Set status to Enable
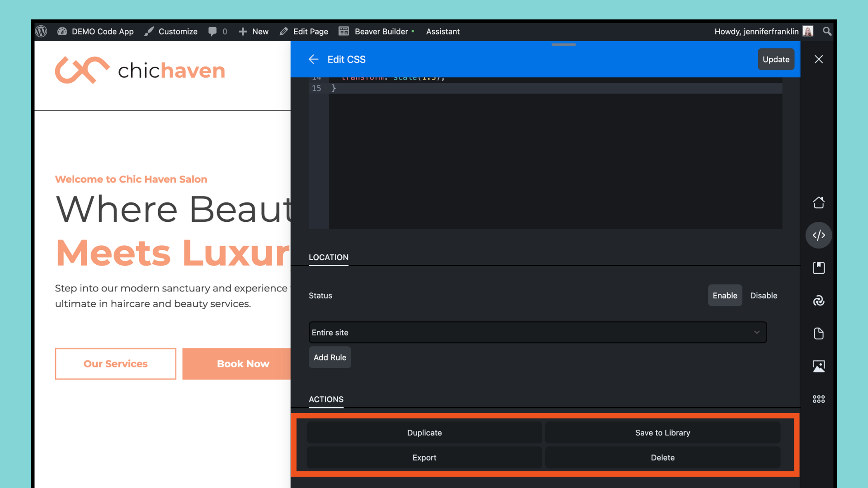The width and height of the screenshot is (868, 488). 725,296
